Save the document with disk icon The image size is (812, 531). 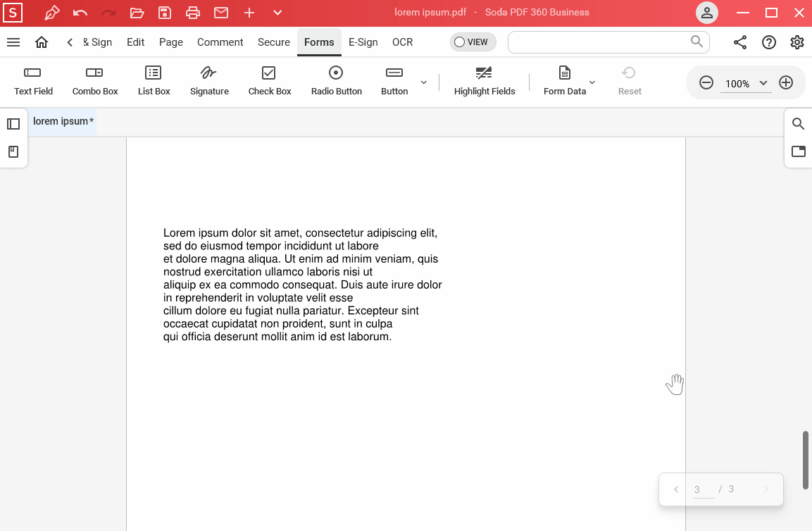click(165, 13)
